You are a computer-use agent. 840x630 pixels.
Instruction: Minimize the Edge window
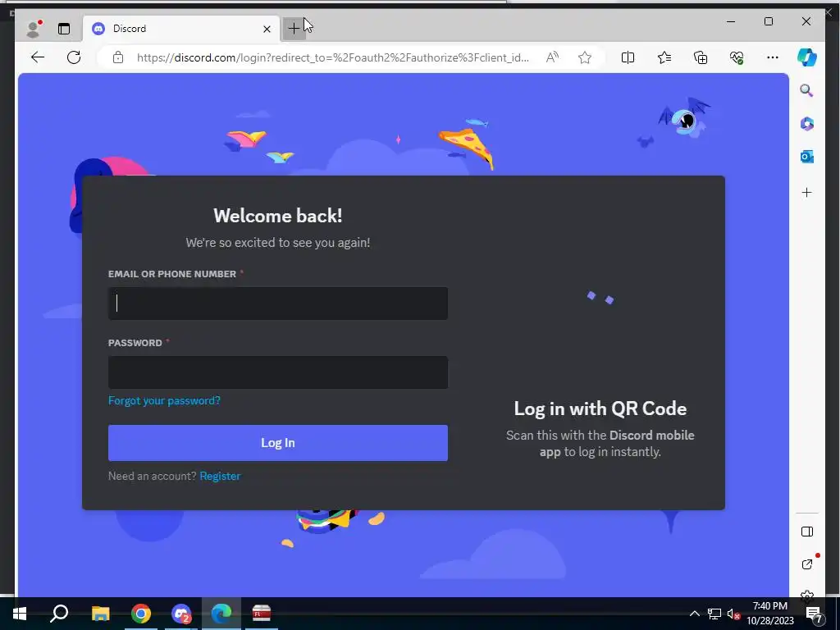click(x=731, y=21)
